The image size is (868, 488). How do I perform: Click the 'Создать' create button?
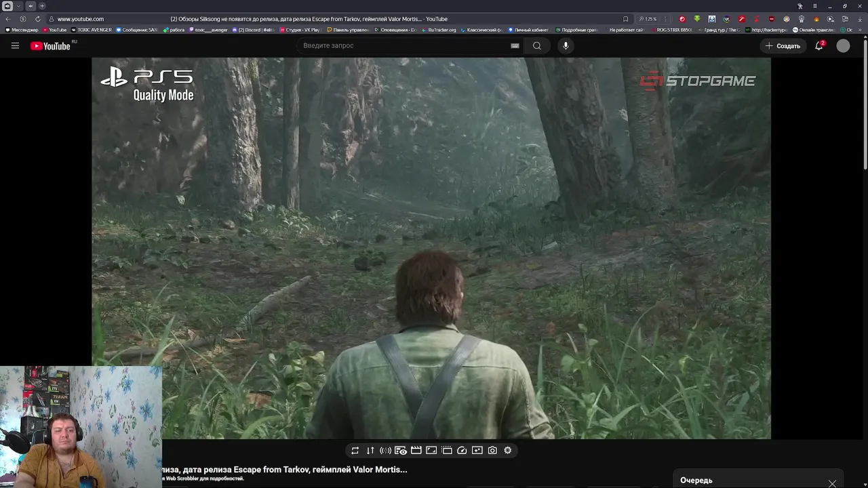tap(783, 45)
